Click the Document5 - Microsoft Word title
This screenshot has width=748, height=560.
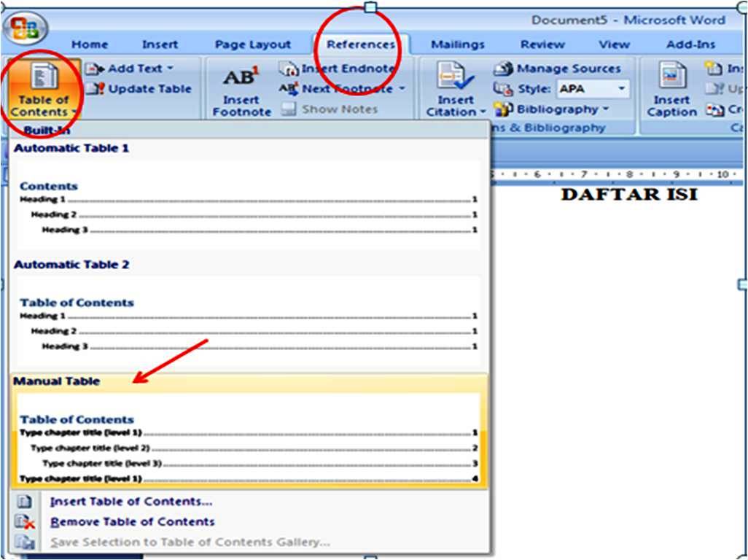628,20
